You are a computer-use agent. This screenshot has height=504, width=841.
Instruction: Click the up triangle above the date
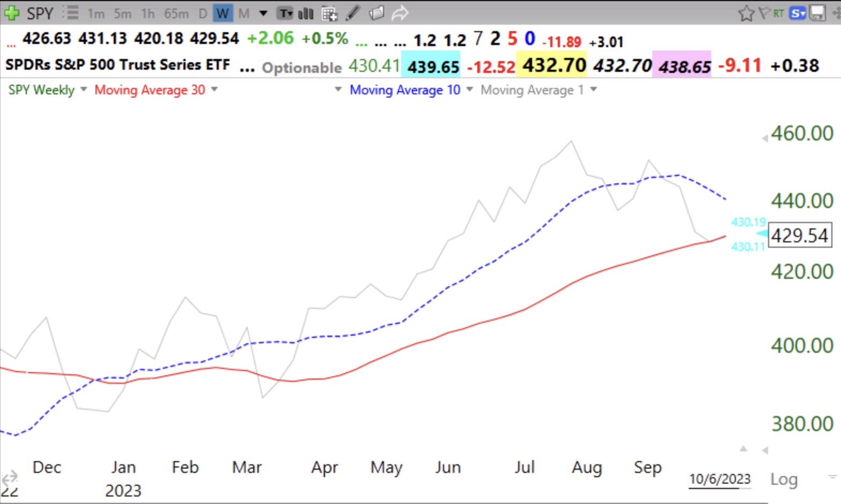pyautogui.click(x=743, y=449)
